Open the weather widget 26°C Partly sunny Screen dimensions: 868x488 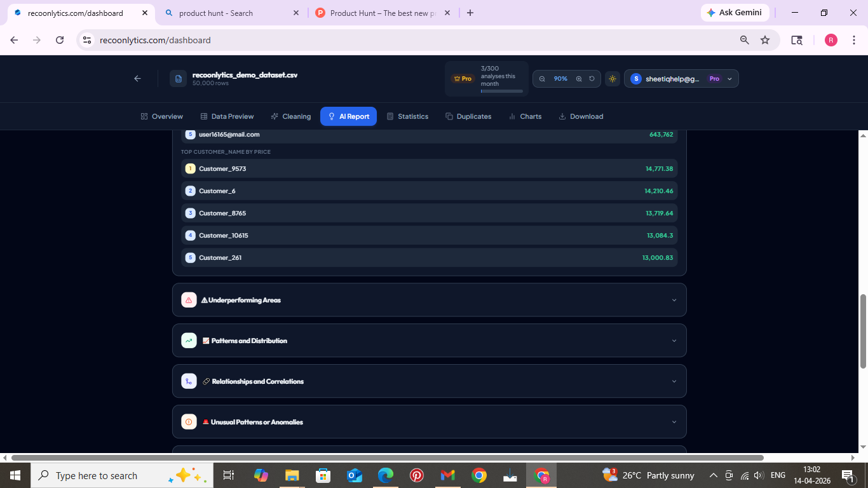coord(648,475)
